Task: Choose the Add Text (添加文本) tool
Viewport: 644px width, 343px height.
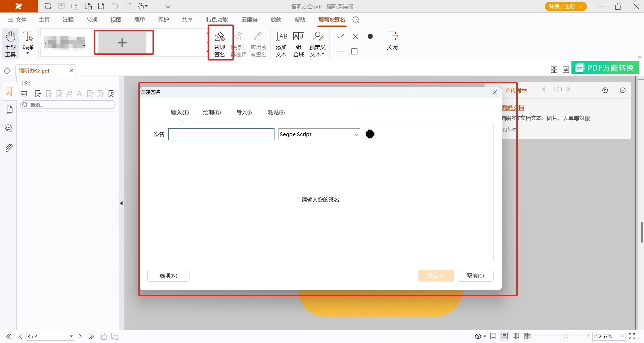Action: point(281,44)
